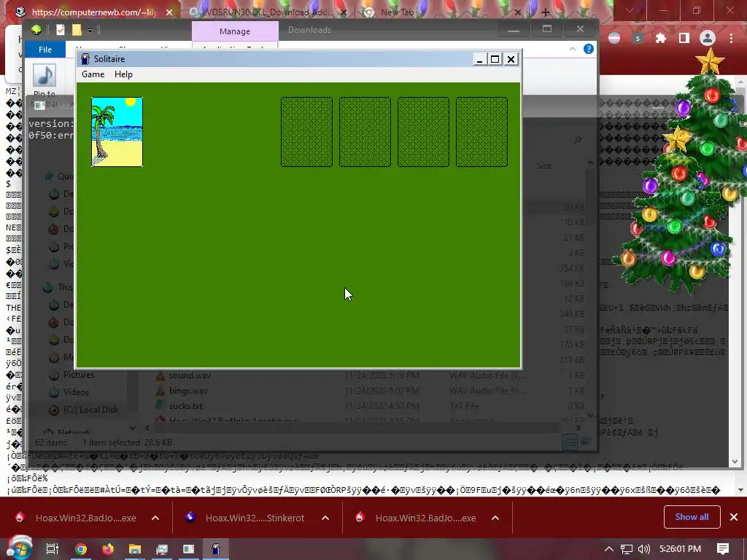Viewport: 747px width, 560px height.
Task: Select sucks.txt in the File Explorer list
Action: click(186, 405)
